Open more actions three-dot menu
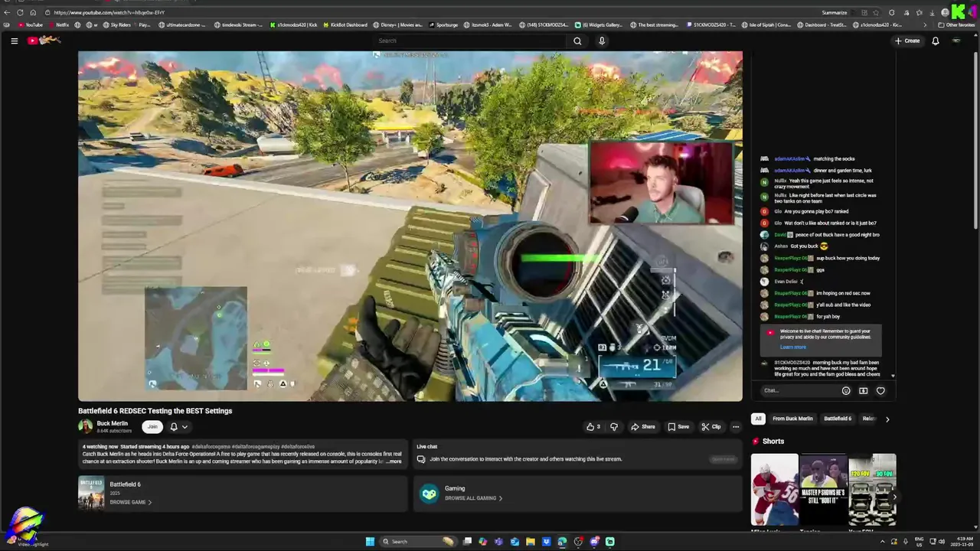980x551 pixels. (736, 426)
